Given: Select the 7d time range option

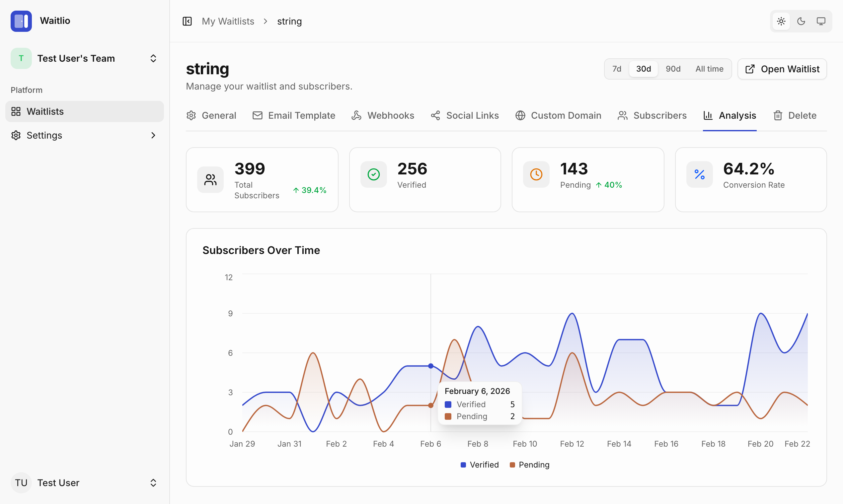Looking at the screenshot, I should pyautogui.click(x=617, y=69).
